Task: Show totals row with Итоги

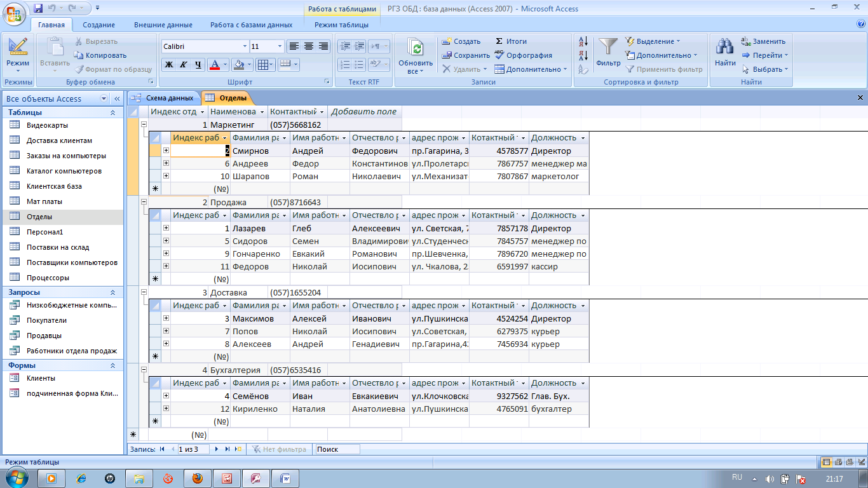Action: pos(511,41)
